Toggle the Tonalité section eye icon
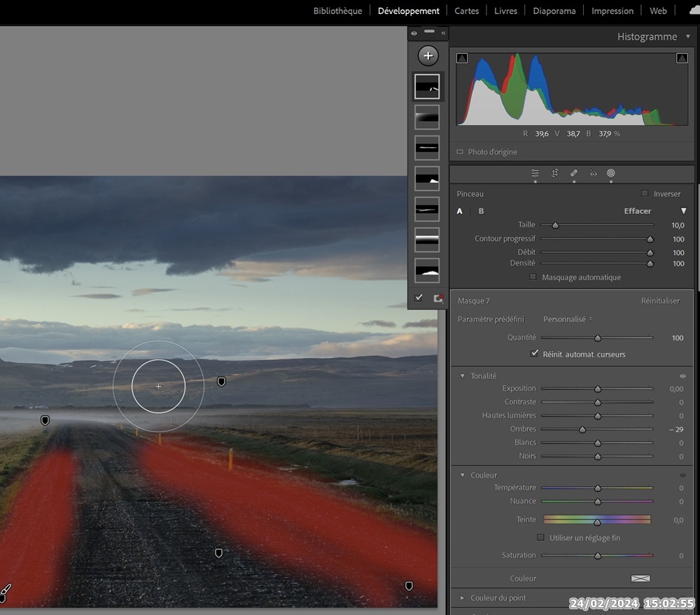 (682, 376)
